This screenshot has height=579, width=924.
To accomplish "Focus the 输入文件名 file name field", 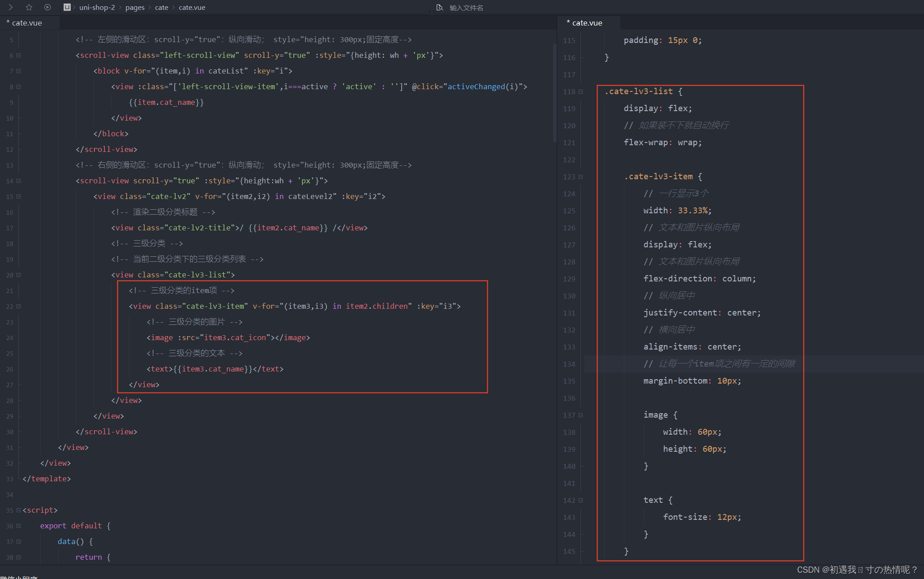I will [x=466, y=8].
